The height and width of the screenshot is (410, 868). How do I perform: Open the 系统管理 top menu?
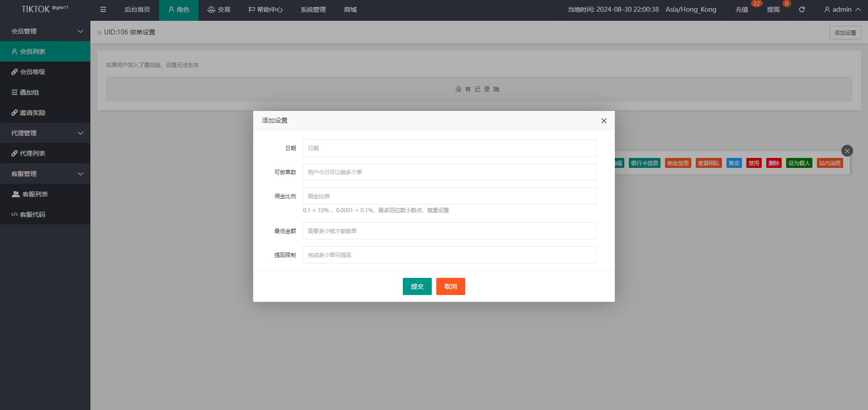(x=313, y=10)
